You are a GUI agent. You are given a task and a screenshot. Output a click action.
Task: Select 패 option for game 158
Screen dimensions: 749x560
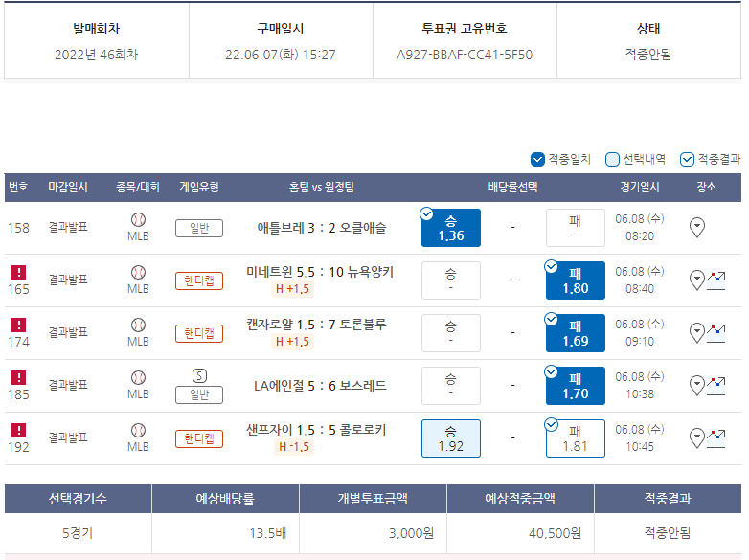[575, 228]
